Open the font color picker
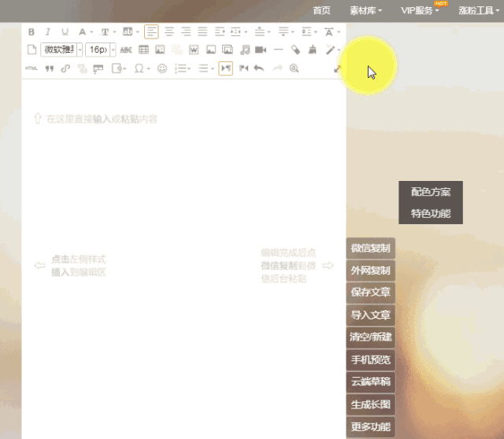This screenshot has height=439, width=504. [x=82, y=32]
